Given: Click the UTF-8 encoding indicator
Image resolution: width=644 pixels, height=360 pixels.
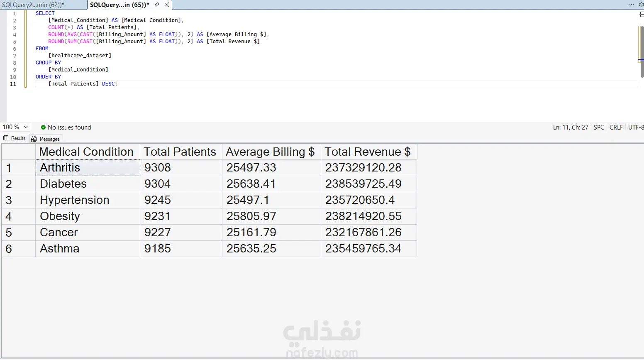Looking at the screenshot, I should click(x=636, y=127).
